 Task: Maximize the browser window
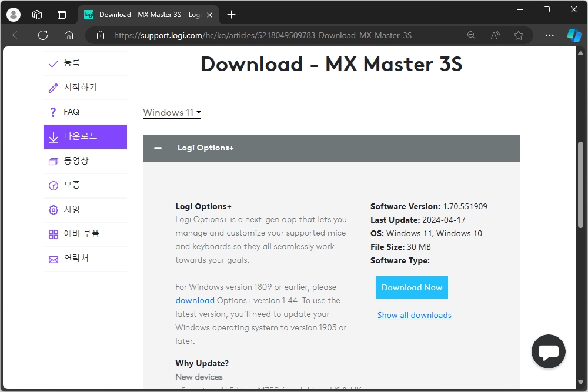[x=546, y=10]
